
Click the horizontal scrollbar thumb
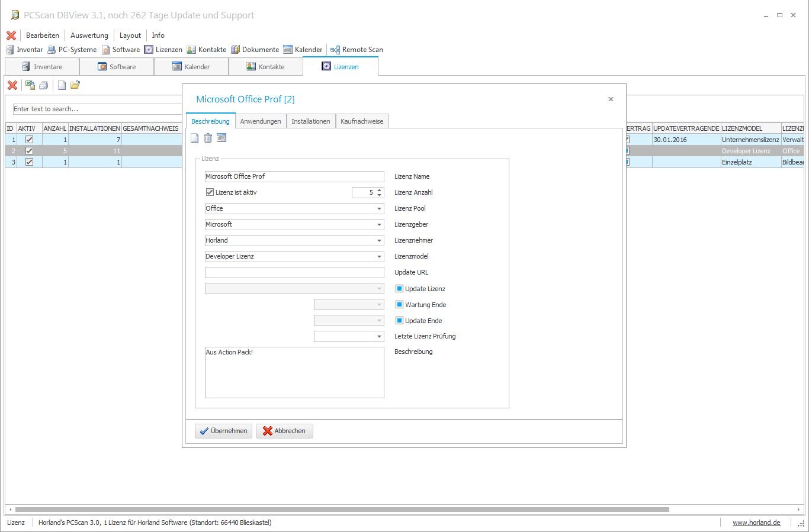(x=342, y=510)
